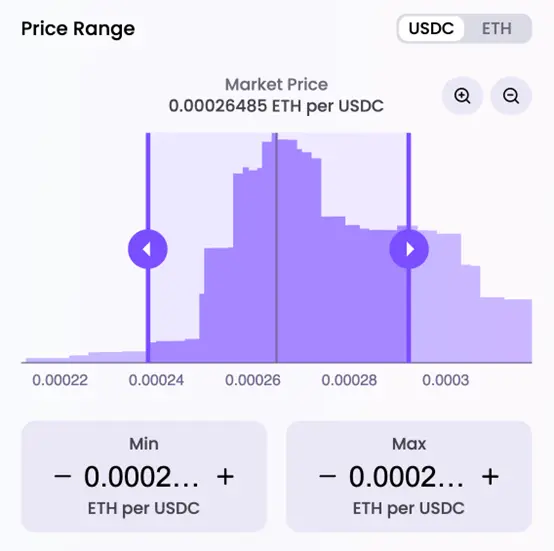Click the Price Range heading
Image resolution: width=554 pixels, height=551 pixels.
(78, 29)
